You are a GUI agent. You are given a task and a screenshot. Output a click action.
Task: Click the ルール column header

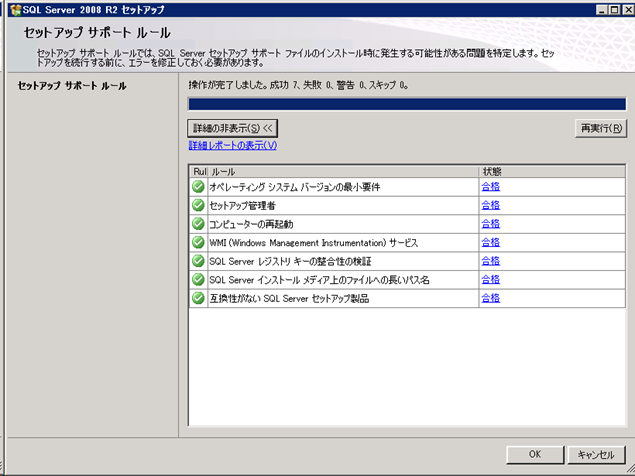(343, 172)
